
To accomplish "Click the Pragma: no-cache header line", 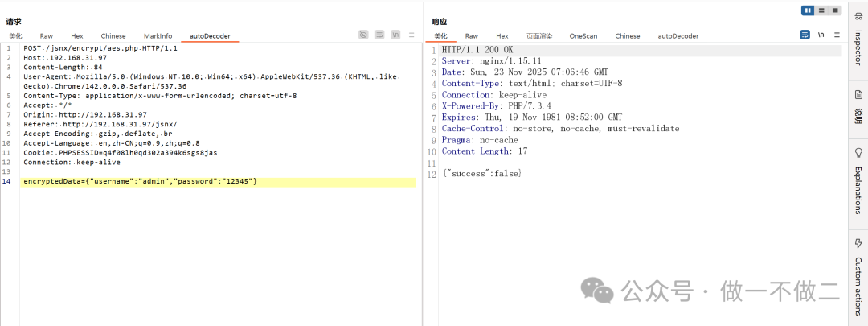I will tap(479, 140).
